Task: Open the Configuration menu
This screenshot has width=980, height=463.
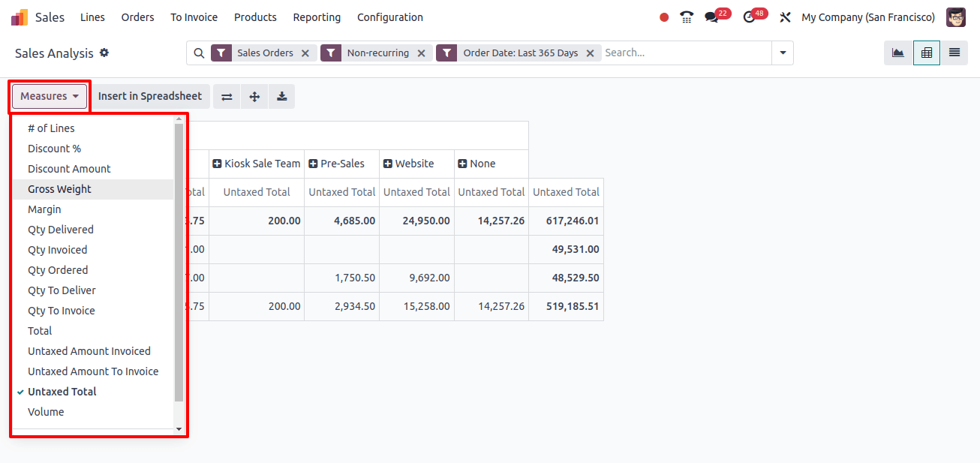Action: [x=390, y=17]
